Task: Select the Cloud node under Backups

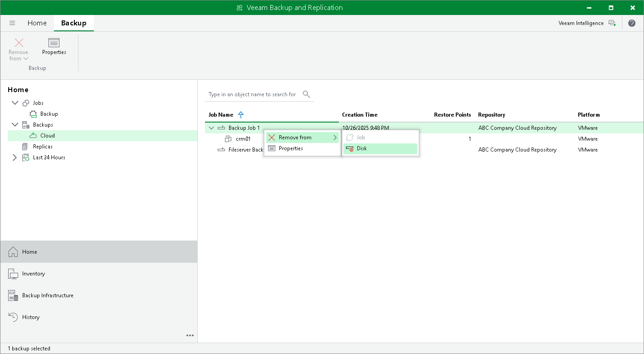Action: [x=102, y=136]
